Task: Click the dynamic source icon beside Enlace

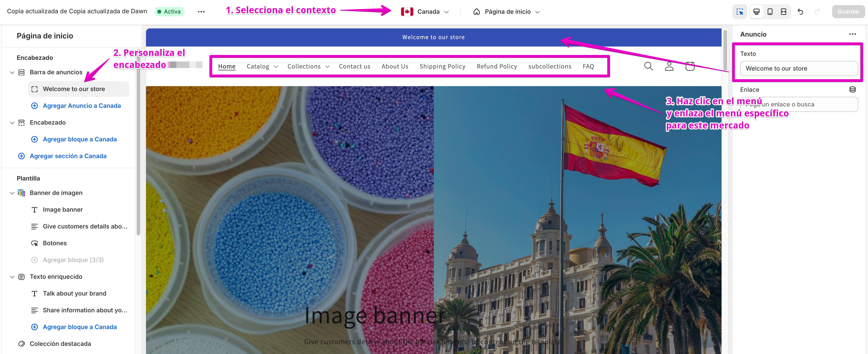Action: [x=852, y=89]
